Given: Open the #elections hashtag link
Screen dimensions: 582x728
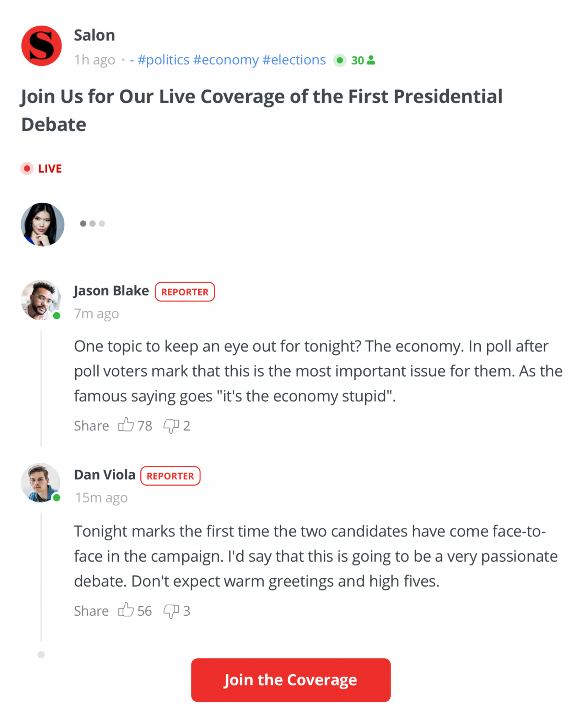Looking at the screenshot, I should click(x=294, y=60).
